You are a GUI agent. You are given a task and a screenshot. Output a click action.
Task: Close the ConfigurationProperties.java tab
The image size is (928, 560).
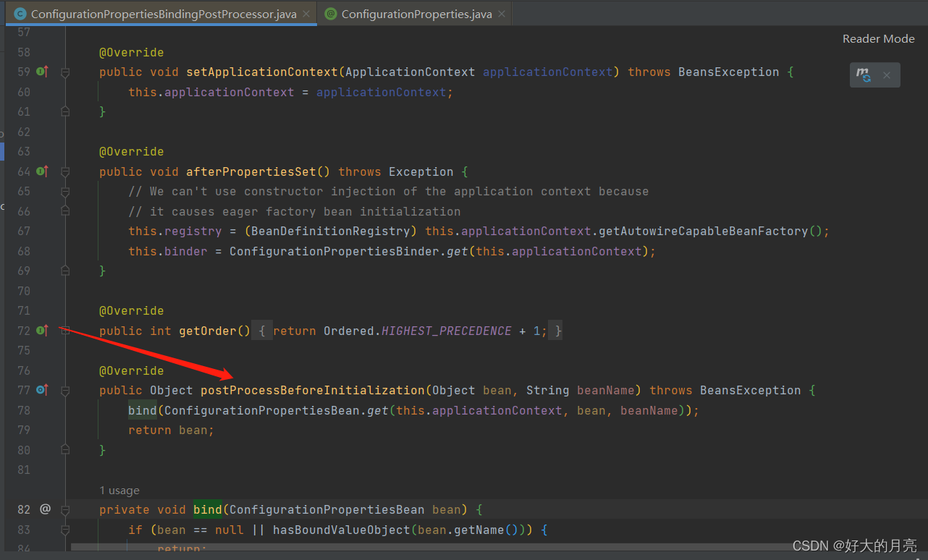coord(502,14)
